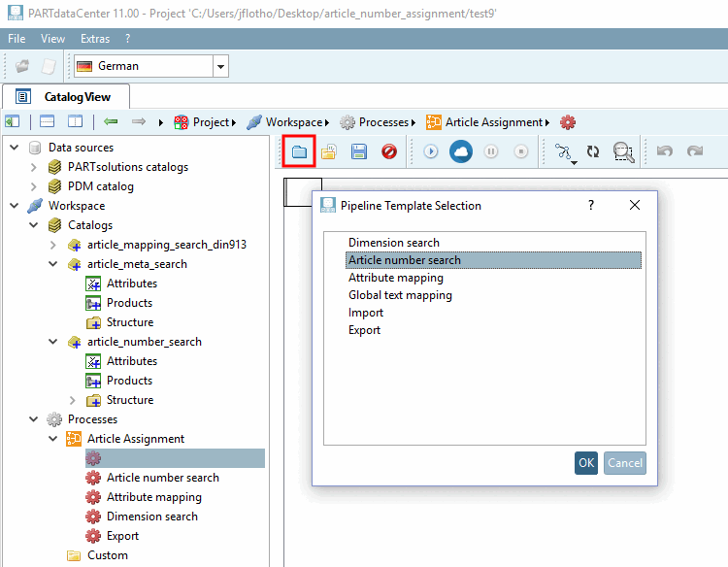Collapse article_number_search node
This screenshot has height=567, width=728.
pyautogui.click(x=53, y=342)
